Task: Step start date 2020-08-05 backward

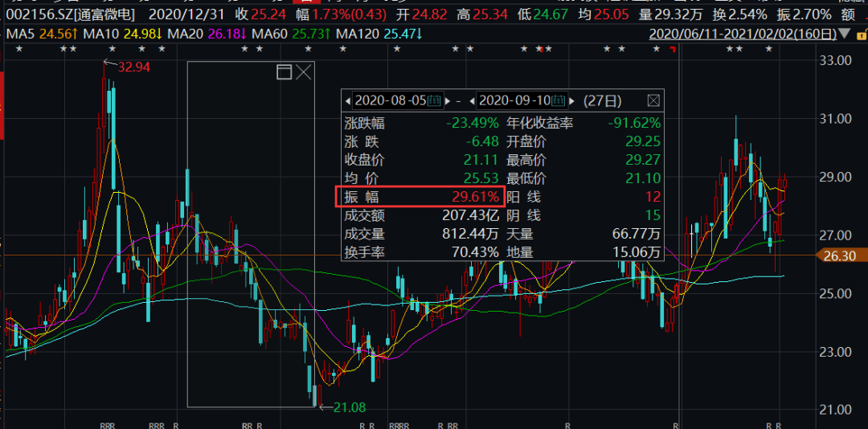Action: [x=348, y=100]
